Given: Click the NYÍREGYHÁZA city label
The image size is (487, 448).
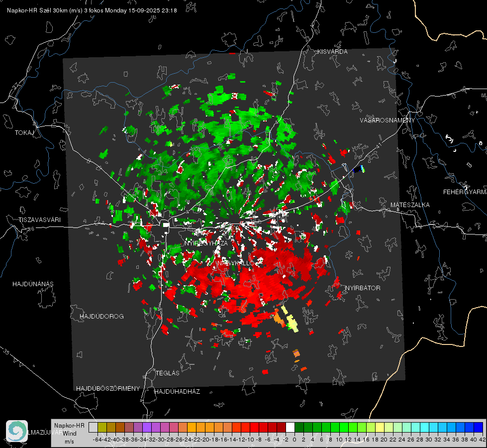Looking at the screenshot, I should 206,243.
